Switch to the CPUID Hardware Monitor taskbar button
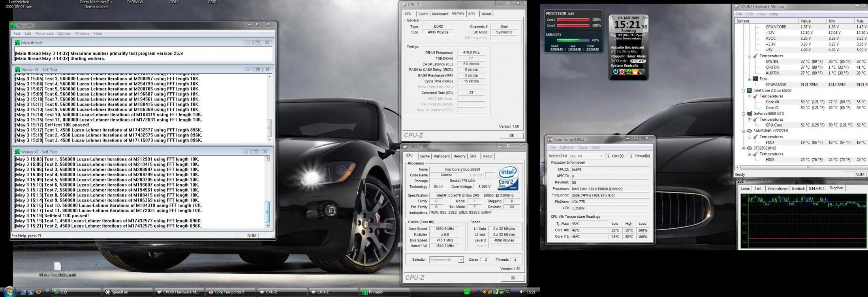The height and width of the screenshot is (297, 868). coord(178,292)
